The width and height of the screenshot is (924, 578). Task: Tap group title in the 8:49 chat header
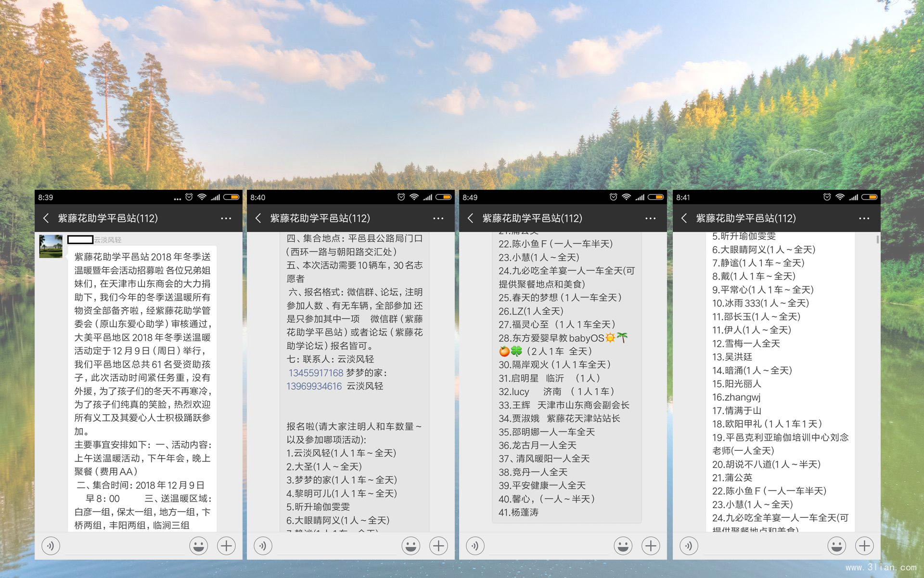coord(532,218)
